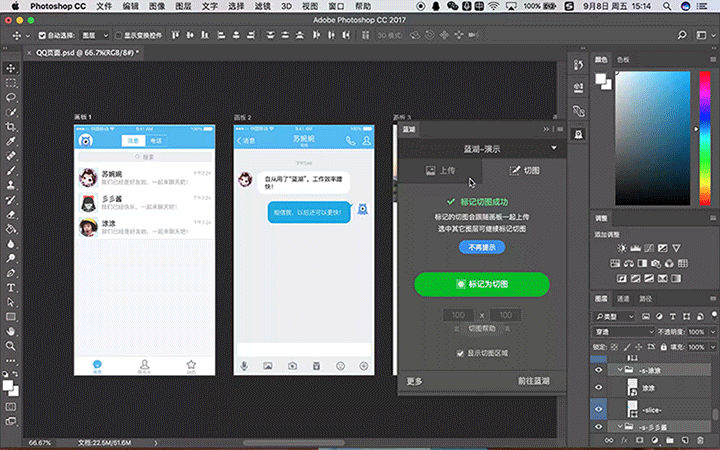This screenshot has height=450, width=720.
Task: Select the Path Selection tool
Action: coord(11,302)
